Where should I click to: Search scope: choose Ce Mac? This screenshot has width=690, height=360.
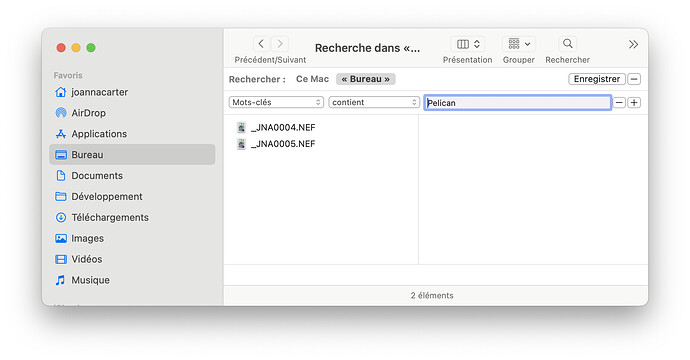tap(312, 79)
